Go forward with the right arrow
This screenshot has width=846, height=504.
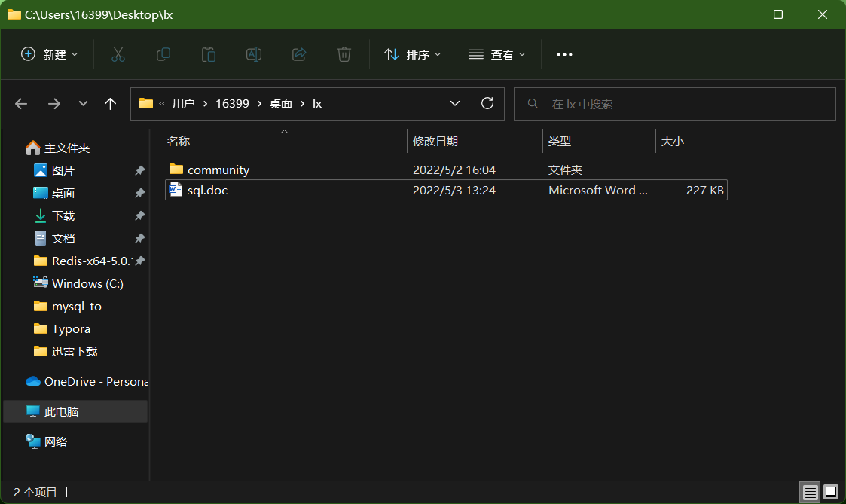pyautogui.click(x=54, y=104)
